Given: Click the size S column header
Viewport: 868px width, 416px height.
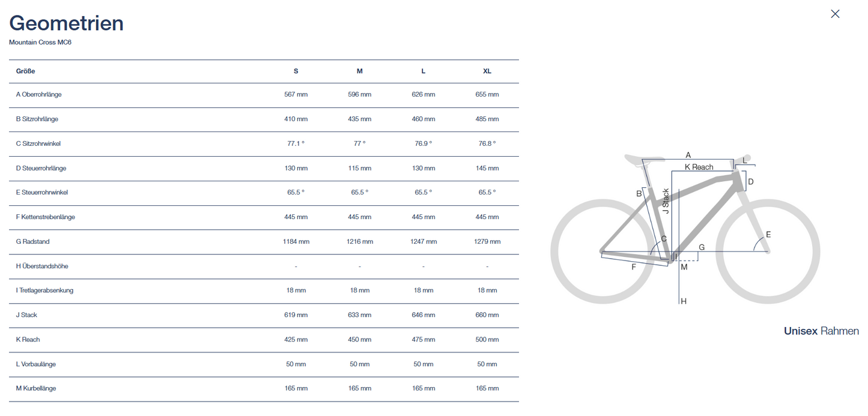Looking at the screenshot, I should (x=296, y=71).
